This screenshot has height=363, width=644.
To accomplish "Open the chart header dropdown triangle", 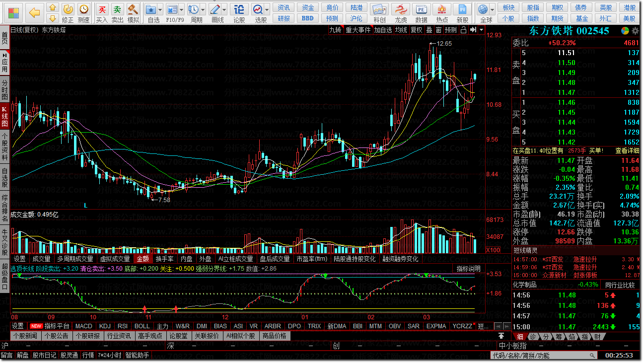I will tap(481, 30).
